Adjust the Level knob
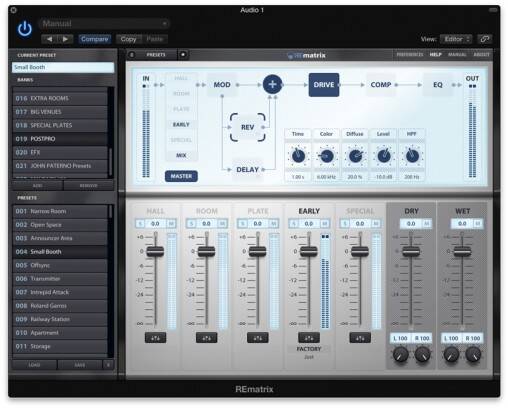The height and width of the screenshot is (408, 508). (x=383, y=156)
